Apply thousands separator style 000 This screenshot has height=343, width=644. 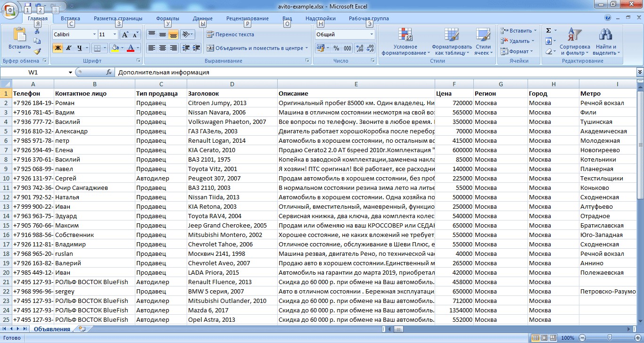click(347, 48)
